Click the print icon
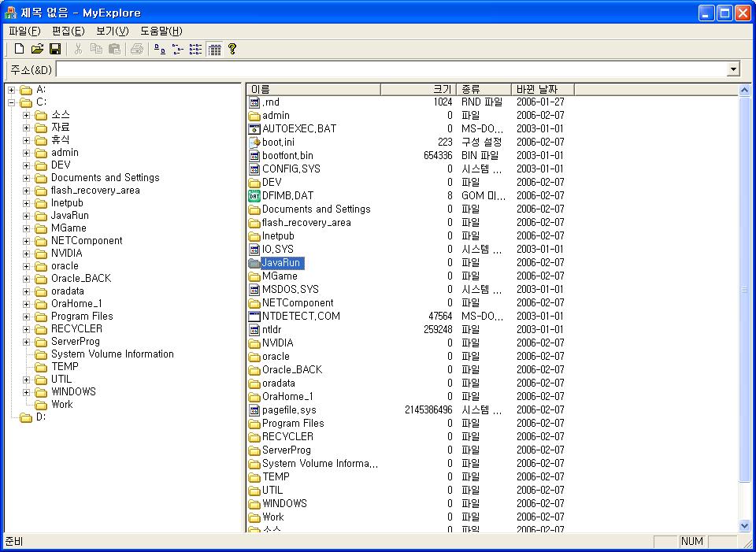 [139, 49]
